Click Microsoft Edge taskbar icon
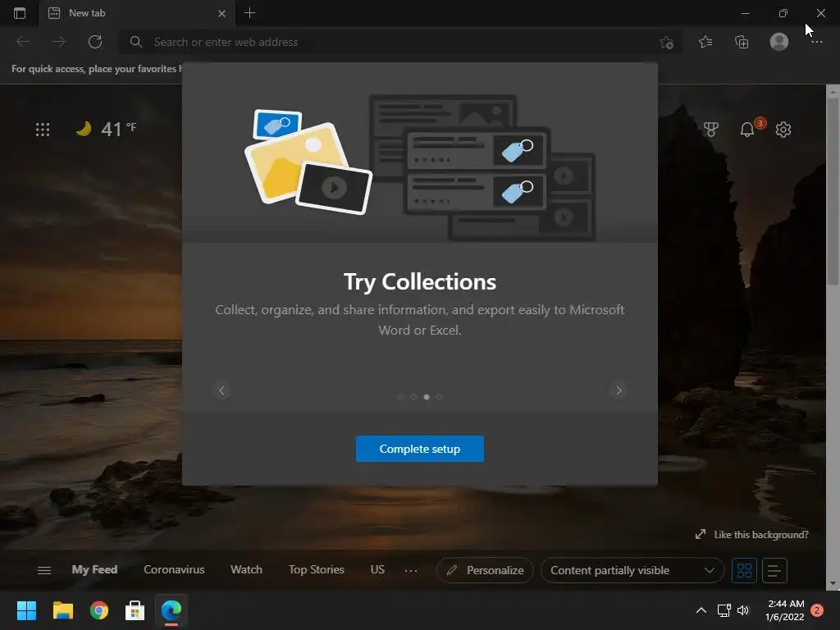 click(171, 610)
